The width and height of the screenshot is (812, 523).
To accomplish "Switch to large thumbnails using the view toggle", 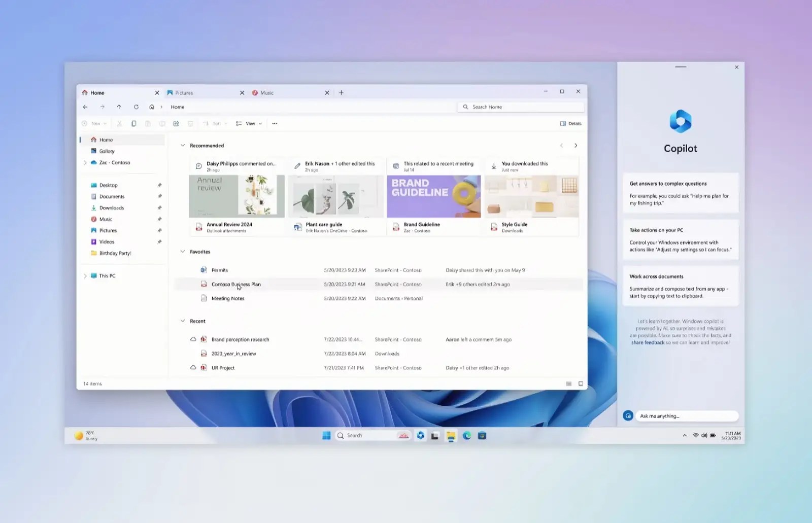I will tap(580, 384).
